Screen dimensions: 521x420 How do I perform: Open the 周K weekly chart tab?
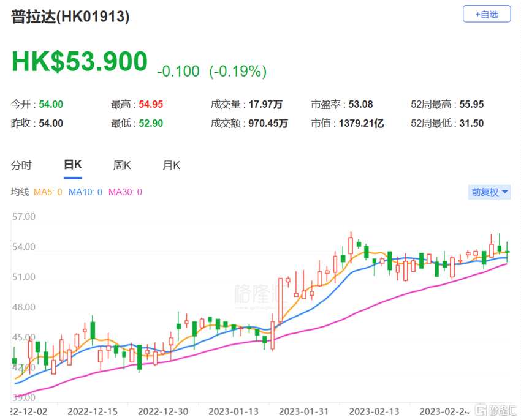122,165
